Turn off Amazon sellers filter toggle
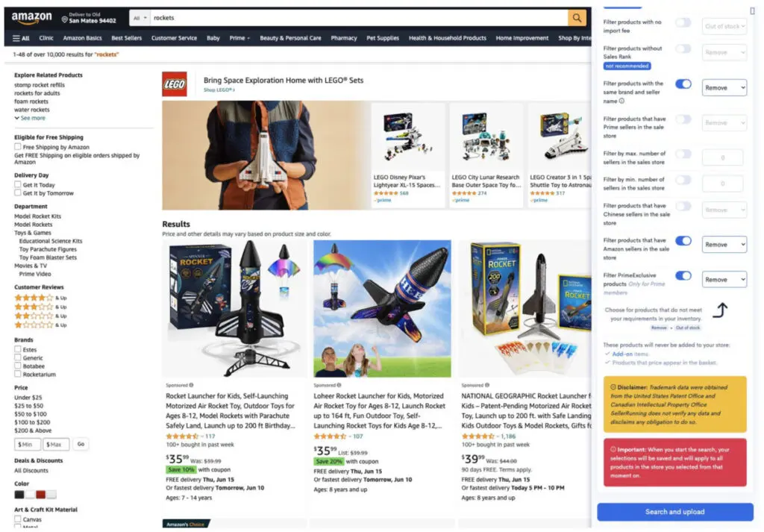The height and width of the screenshot is (532, 764). pos(683,241)
